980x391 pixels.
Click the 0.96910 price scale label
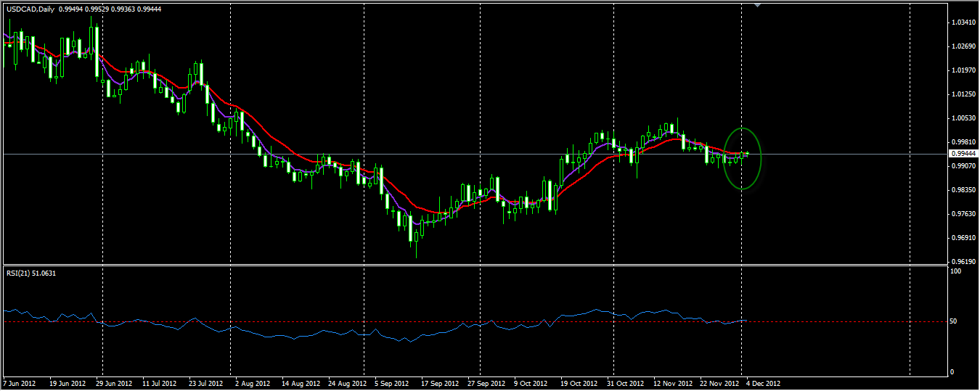(x=963, y=238)
